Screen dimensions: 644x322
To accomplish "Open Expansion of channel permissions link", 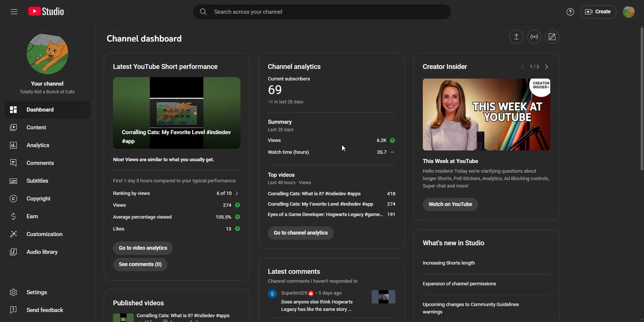I will (459, 283).
